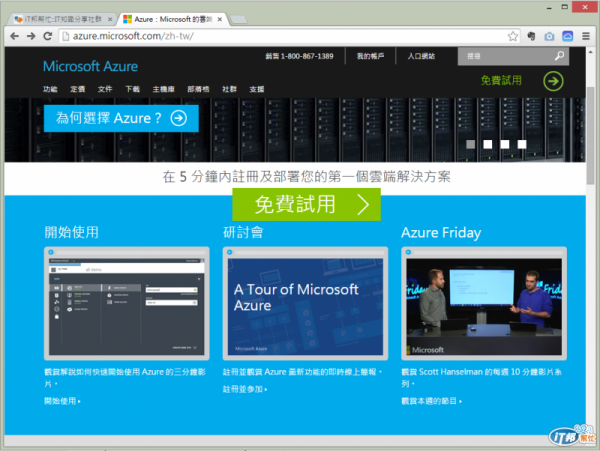600x451 pixels.
Task: Click the blue cloud extension icon
Action: tap(567, 36)
